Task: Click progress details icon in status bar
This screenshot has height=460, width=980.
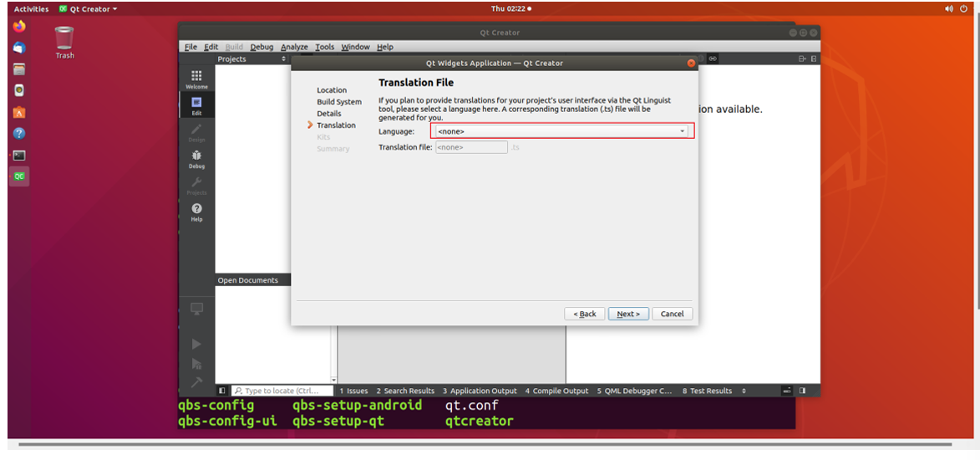Action: pyautogui.click(x=788, y=391)
